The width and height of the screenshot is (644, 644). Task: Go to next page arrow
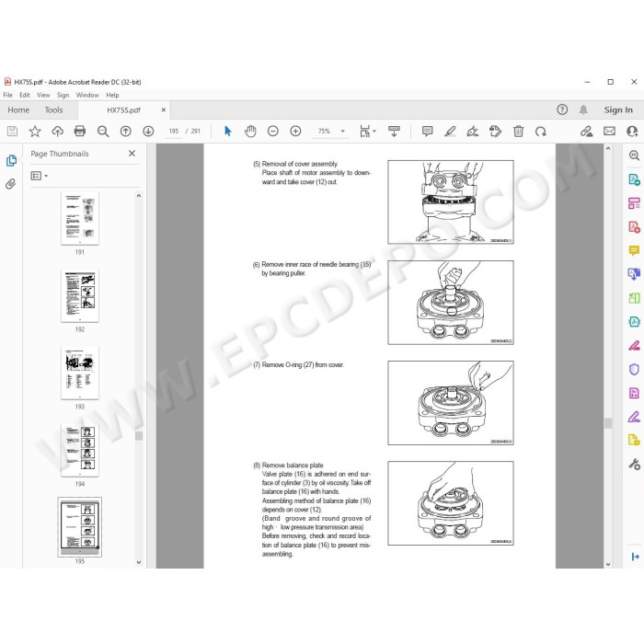148,131
